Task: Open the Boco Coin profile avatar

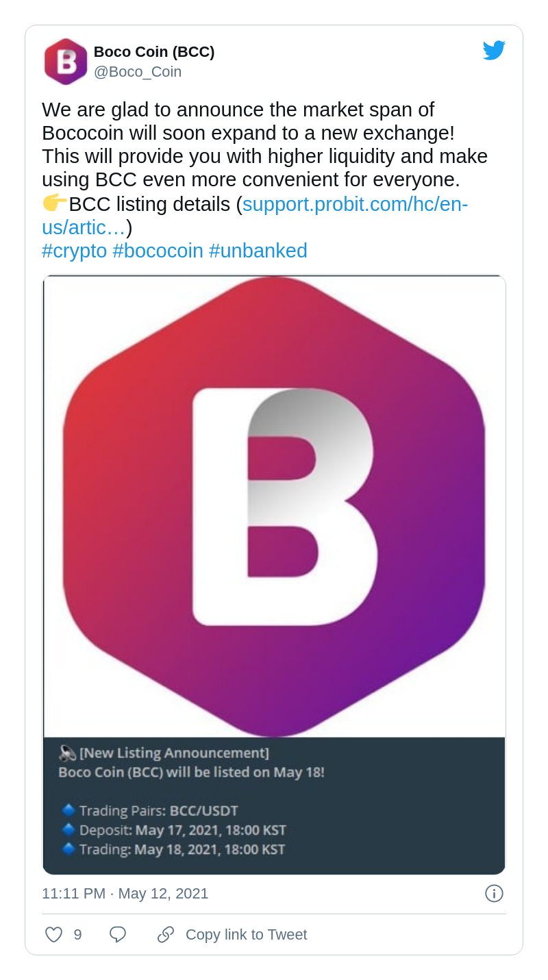Action: [x=66, y=62]
